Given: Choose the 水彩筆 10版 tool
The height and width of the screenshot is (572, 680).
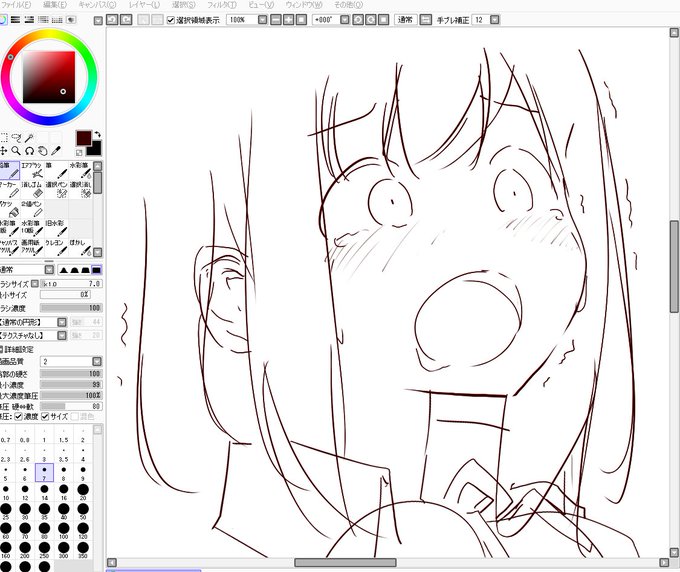Looking at the screenshot, I should pos(32,229).
